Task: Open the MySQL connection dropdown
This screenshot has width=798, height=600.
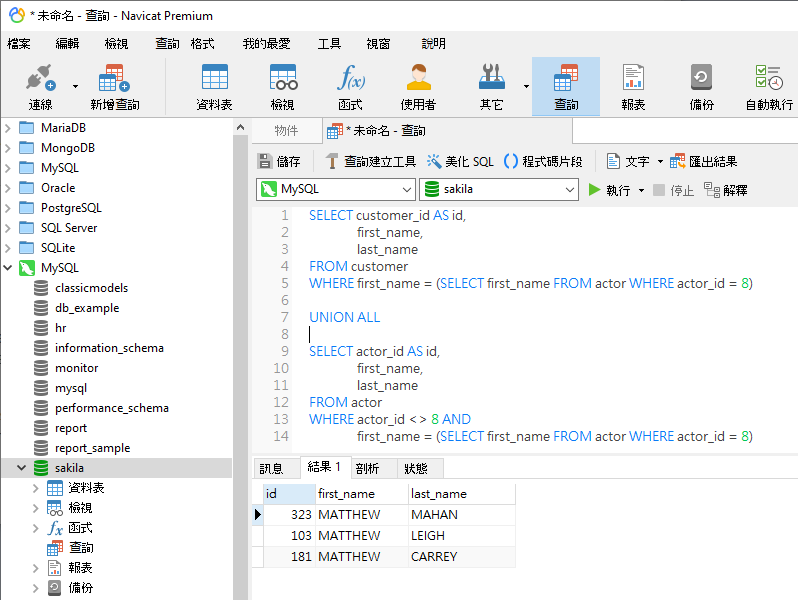Action: click(x=335, y=189)
